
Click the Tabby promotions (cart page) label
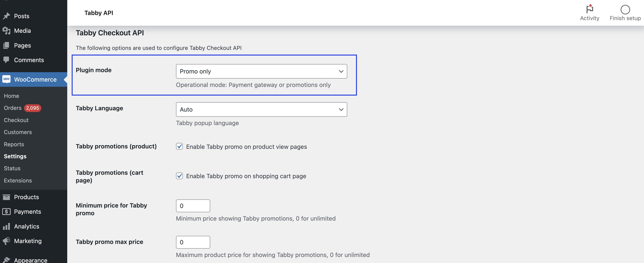pyautogui.click(x=109, y=177)
